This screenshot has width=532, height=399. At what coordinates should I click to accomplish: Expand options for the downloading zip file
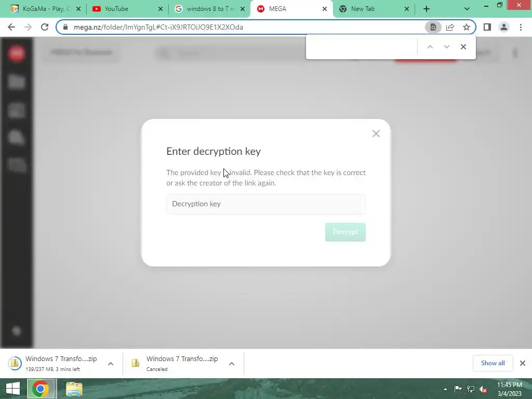click(x=111, y=364)
